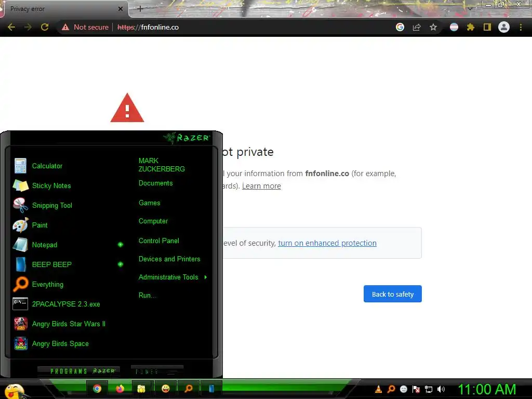The height and width of the screenshot is (399, 532).
Task: Click the address bar URL
Action: click(148, 27)
